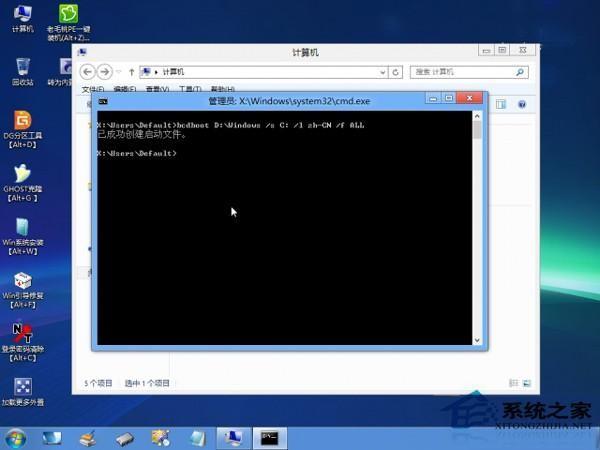Click the Explorer forward navigation arrow
This screenshot has width=600, height=450.
click(x=103, y=72)
